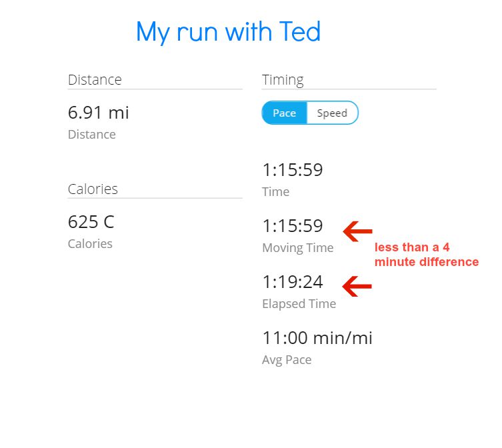
Task: Switch the timing toggle to Speed
Action: (332, 113)
